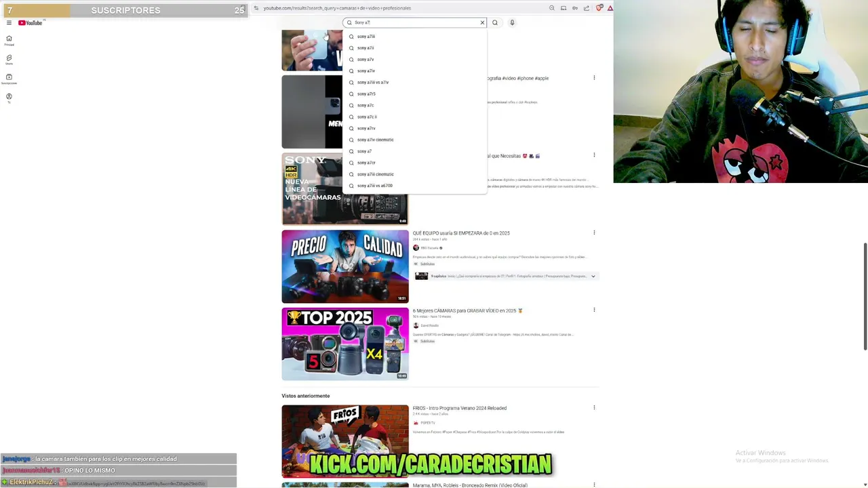Click chapter preview thumbnail in 9 capítulos row

click(422, 277)
